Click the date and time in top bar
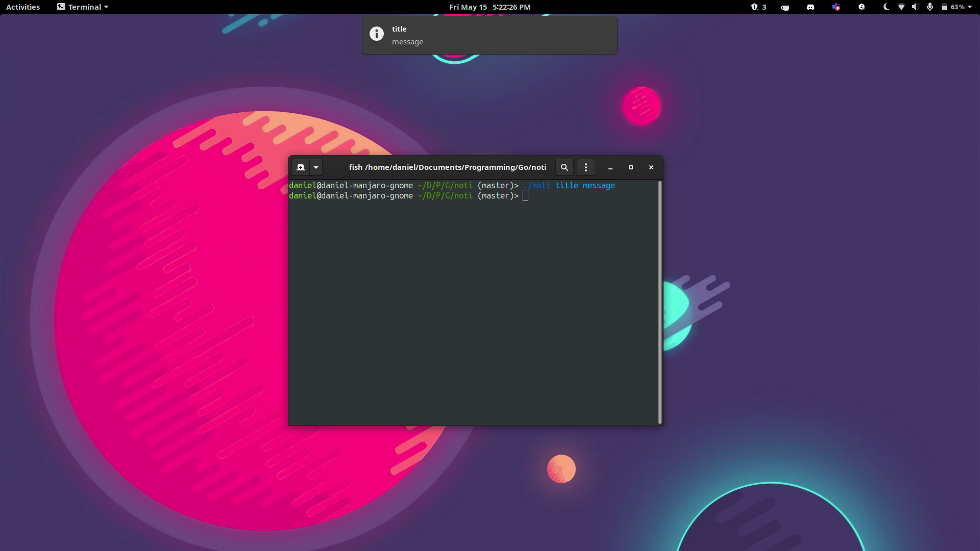 tap(489, 7)
